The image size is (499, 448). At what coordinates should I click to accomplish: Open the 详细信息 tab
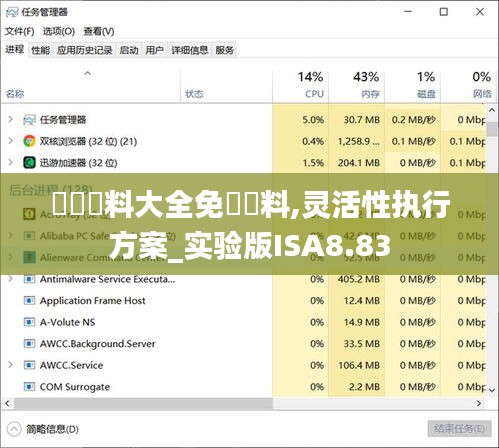tap(189, 50)
